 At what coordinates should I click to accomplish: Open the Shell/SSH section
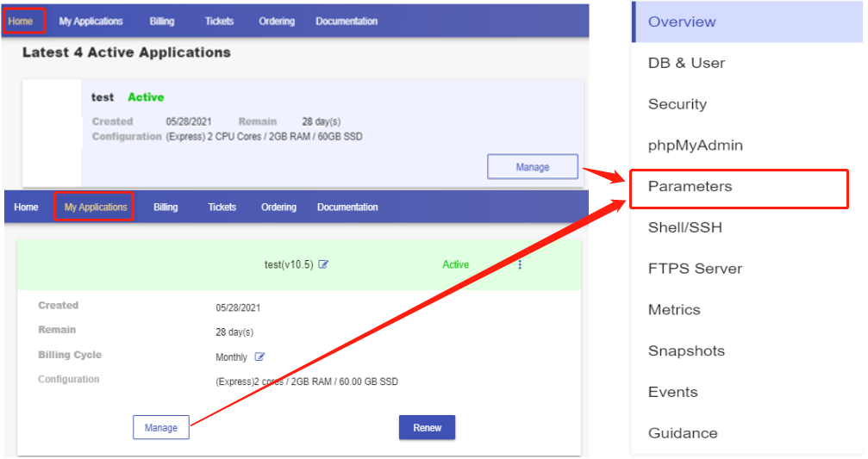pyautogui.click(x=684, y=228)
